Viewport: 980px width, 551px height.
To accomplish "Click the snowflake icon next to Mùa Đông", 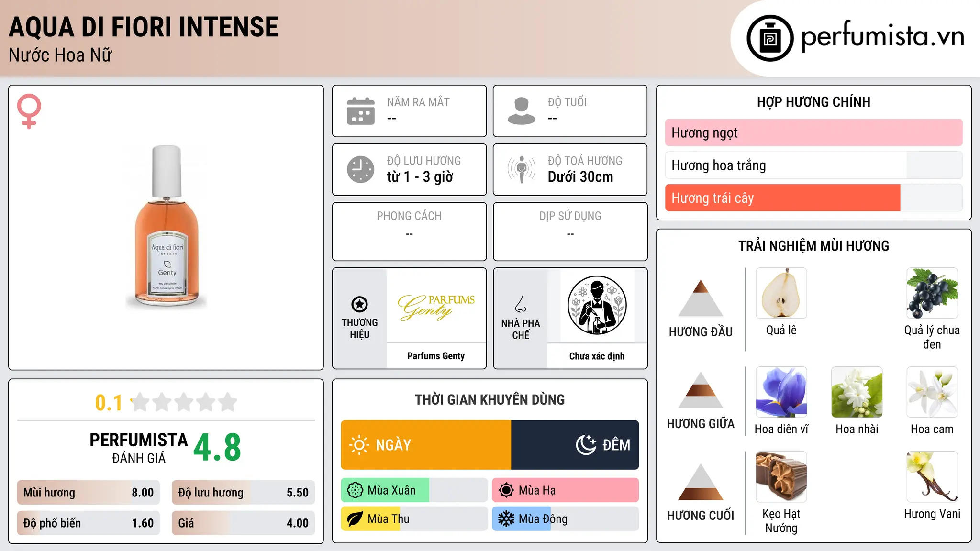I will 506,519.
